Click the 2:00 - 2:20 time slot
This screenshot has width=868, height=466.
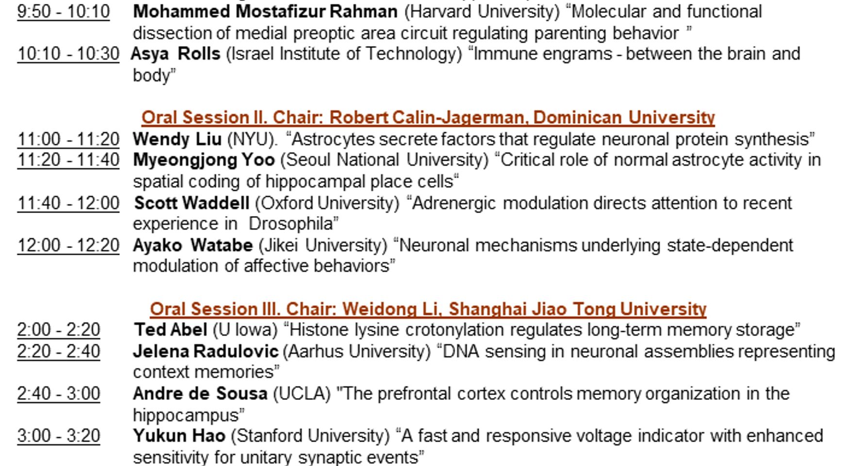[x=58, y=330]
